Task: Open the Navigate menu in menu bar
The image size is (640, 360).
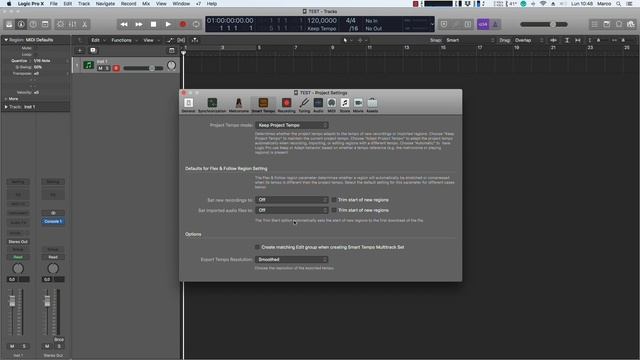Action: point(105,4)
